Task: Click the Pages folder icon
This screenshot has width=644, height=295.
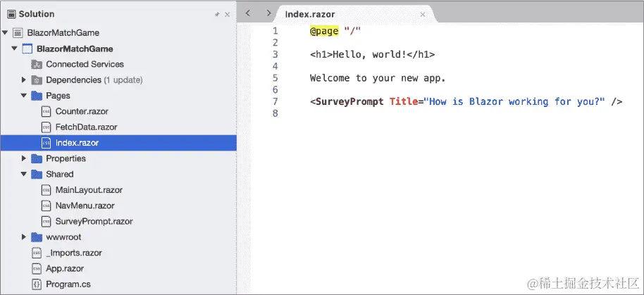Action: tap(37, 96)
